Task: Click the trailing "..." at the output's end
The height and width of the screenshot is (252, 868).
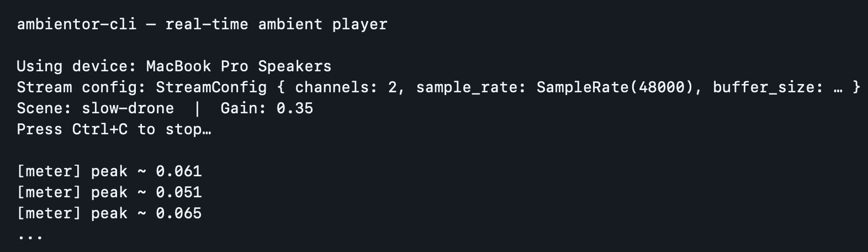Action: point(30,236)
